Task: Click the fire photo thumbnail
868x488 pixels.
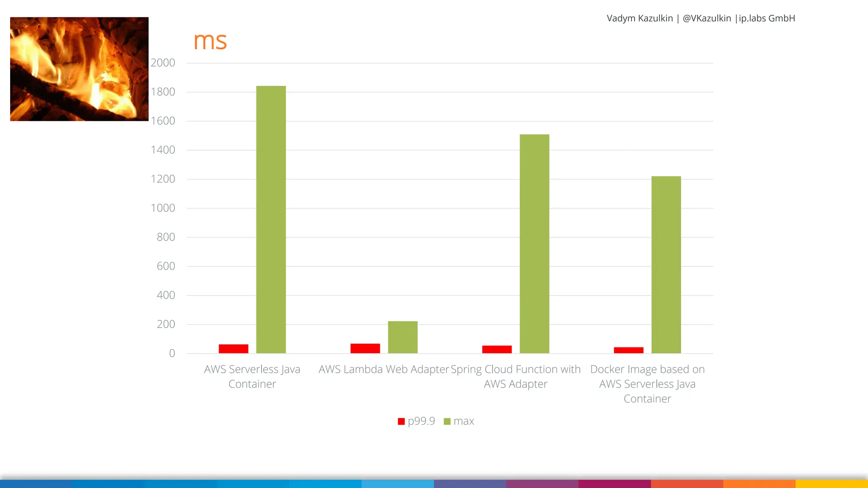Action: (x=79, y=69)
